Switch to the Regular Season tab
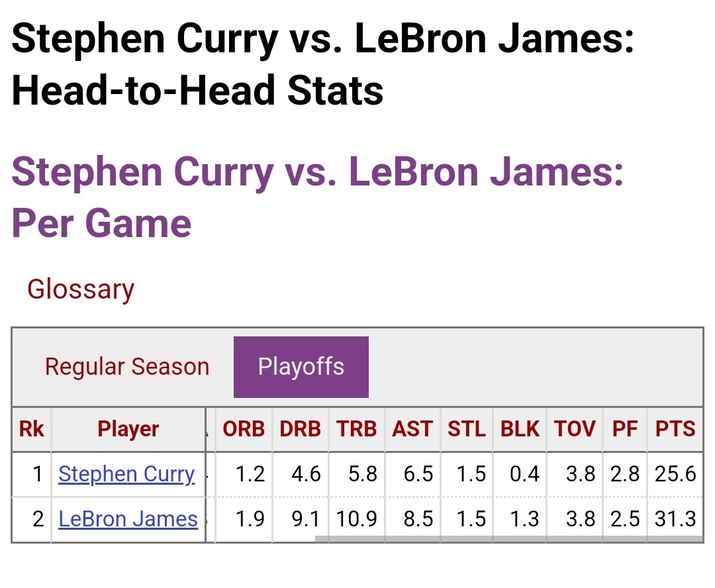Screen dimensions: 715x588 [126, 367]
